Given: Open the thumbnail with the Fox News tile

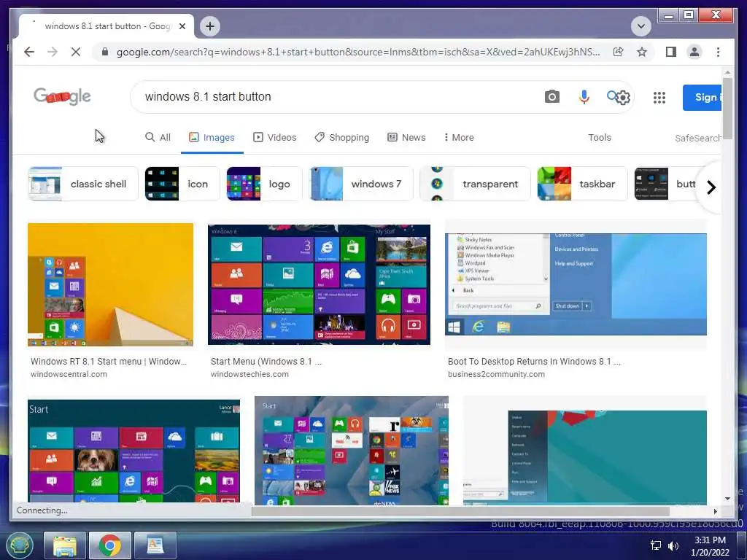Looking at the screenshot, I should 351,451.
